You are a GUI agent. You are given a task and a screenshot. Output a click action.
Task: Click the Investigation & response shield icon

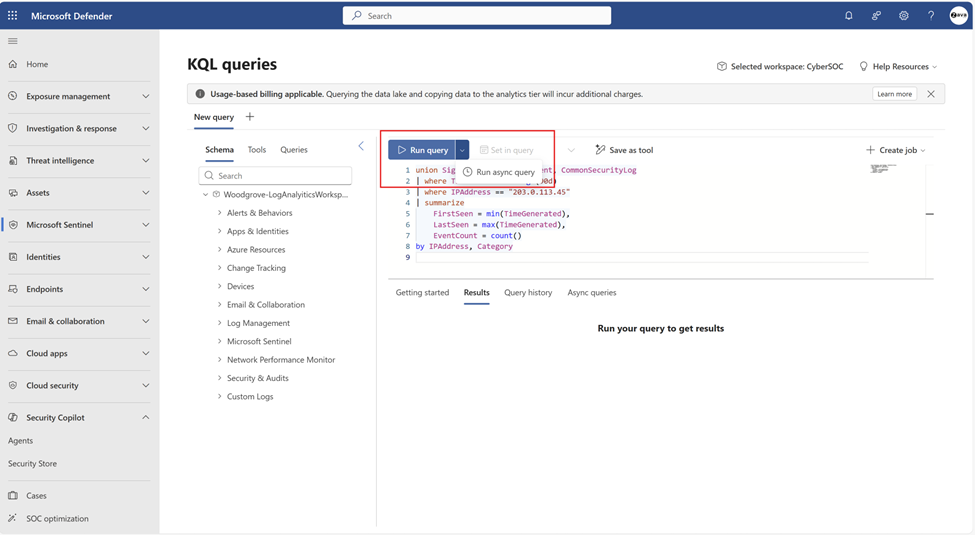(x=12, y=128)
